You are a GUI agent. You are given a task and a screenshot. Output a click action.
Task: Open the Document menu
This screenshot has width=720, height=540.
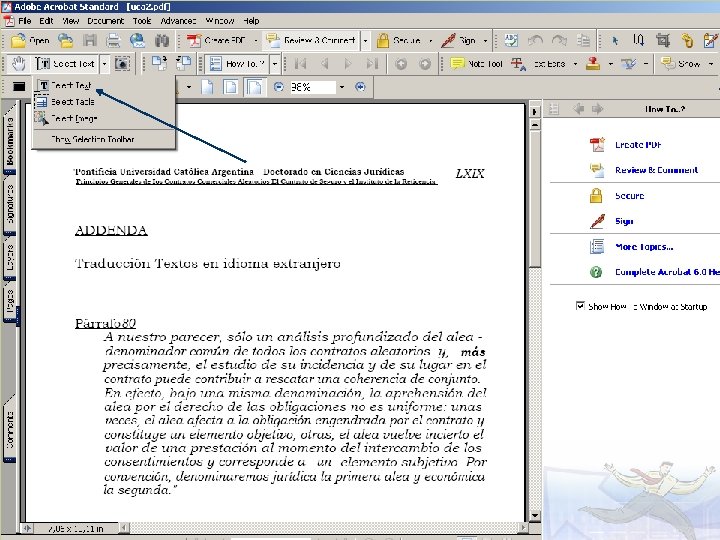coord(106,21)
